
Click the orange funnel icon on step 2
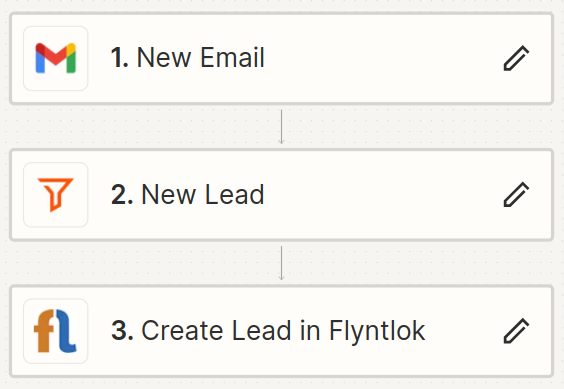pyautogui.click(x=56, y=195)
